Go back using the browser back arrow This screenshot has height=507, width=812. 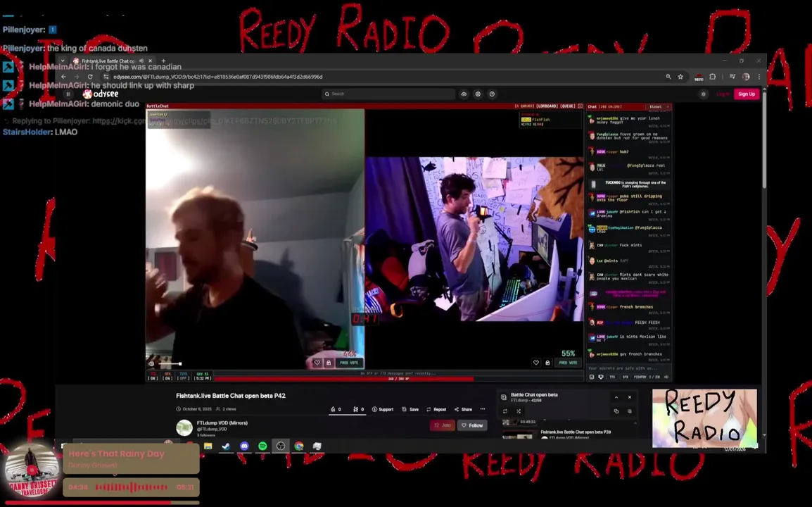(63, 77)
